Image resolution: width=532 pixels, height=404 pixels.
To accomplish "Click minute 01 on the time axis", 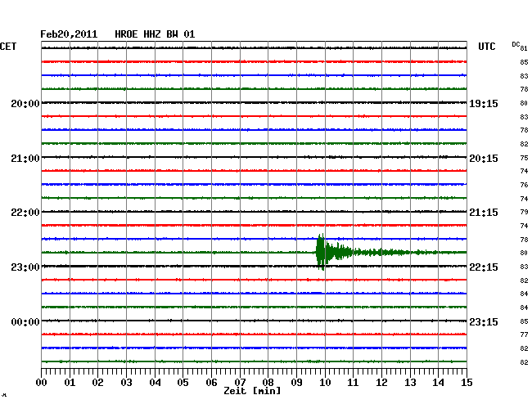I will [x=70, y=382].
